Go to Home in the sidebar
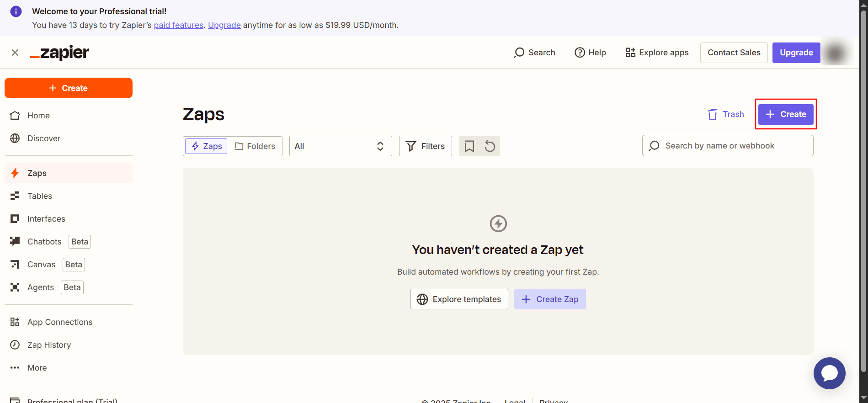 point(69,116)
